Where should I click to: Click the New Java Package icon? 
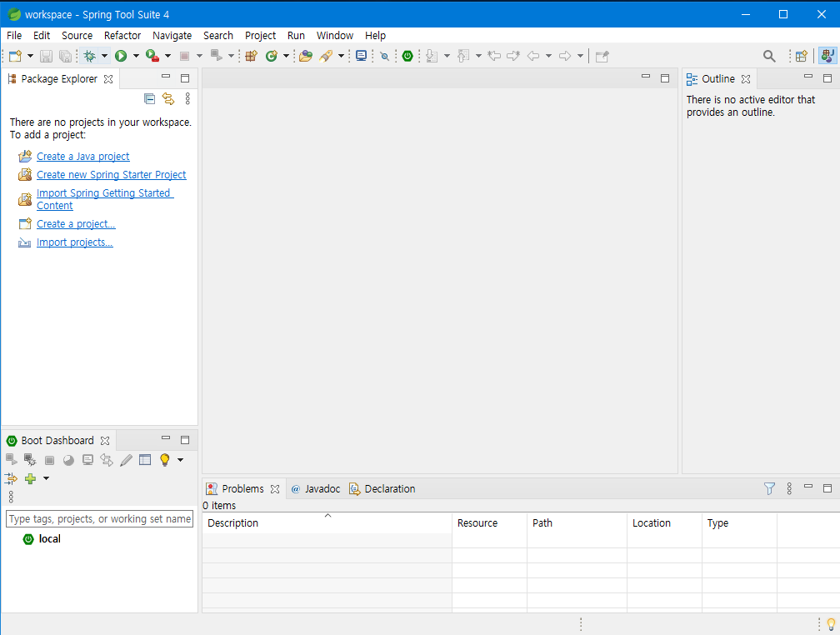252,56
